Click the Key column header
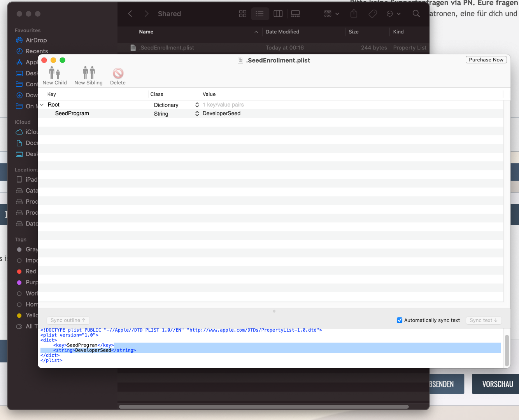The image size is (519, 420). [x=52, y=94]
